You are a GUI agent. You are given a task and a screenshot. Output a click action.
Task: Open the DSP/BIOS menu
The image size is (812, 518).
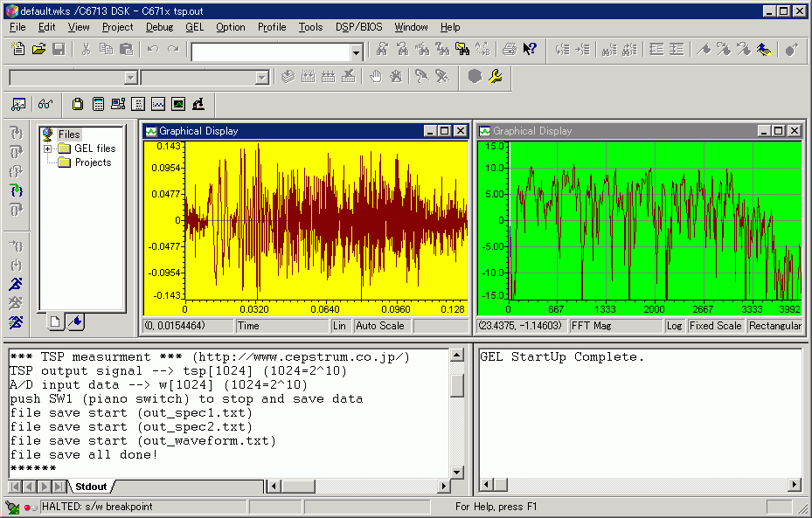359,27
